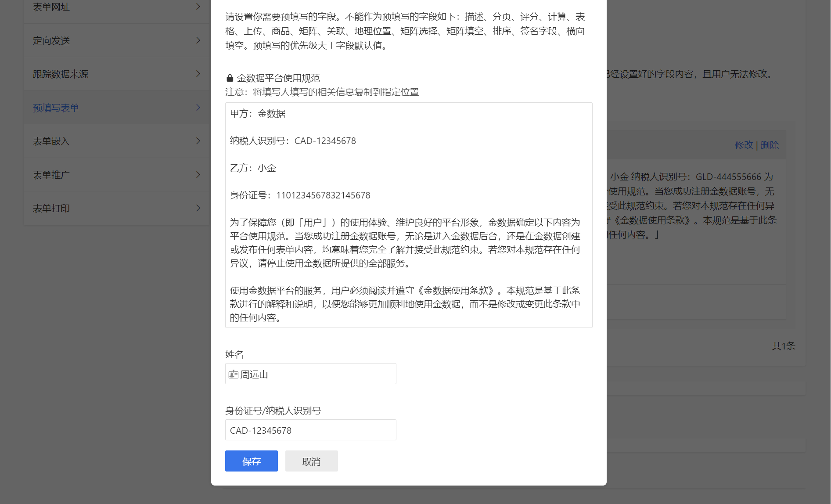The height and width of the screenshot is (504, 831).
Task: Click the 表单嵌入 chevron arrow
Action: pyautogui.click(x=198, y=141)
